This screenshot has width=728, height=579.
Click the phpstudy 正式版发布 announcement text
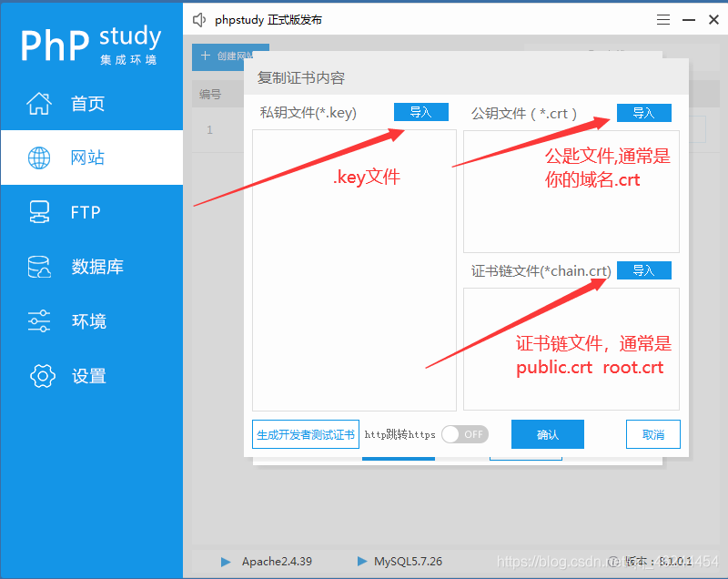pyautogui.click(x=268, y=20)
